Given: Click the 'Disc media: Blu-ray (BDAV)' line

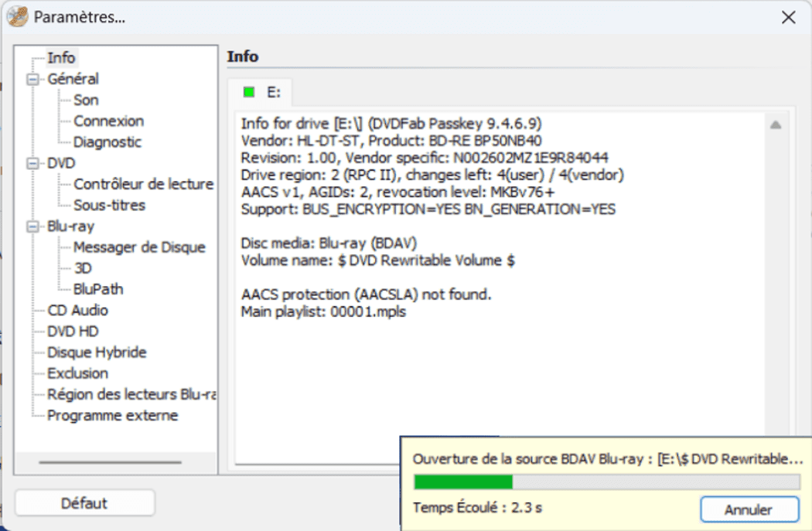Looking at the screenshot, I should (x=329, y=243).
